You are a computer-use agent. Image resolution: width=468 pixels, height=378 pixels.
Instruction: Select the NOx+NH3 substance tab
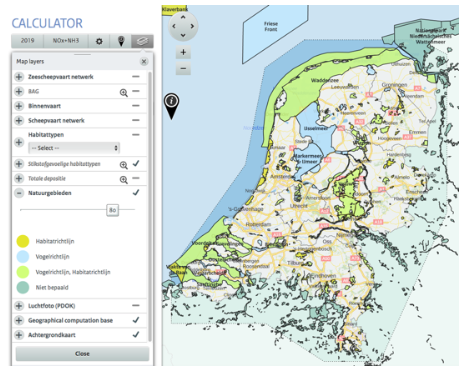coord(66,41)
